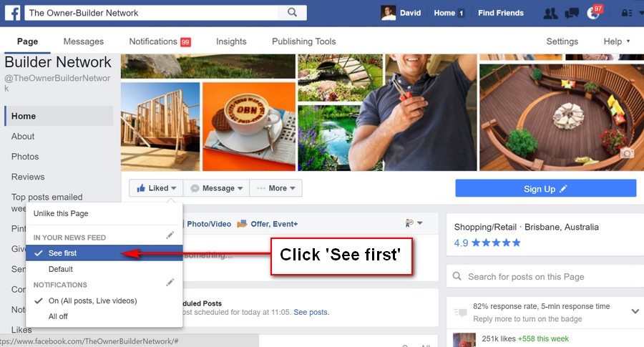This screenshot has width=644, height=347.
Task: Open the Publishing Tools tab
Action: click(304, 41)
